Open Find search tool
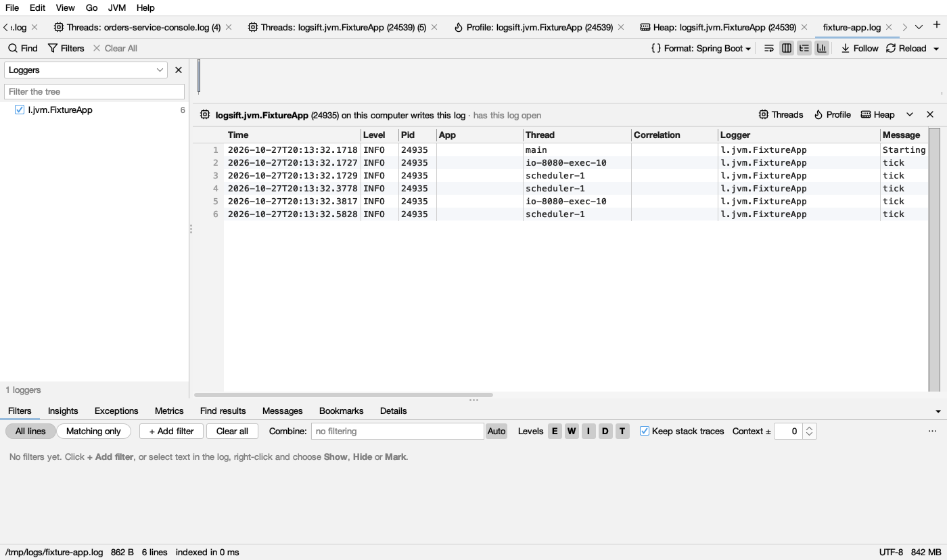 pos(23,49)
